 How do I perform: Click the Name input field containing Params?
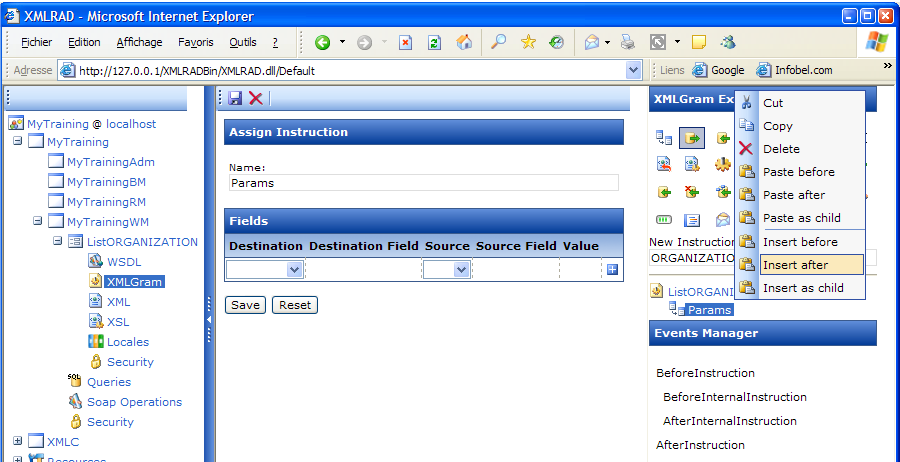(423, 183)
